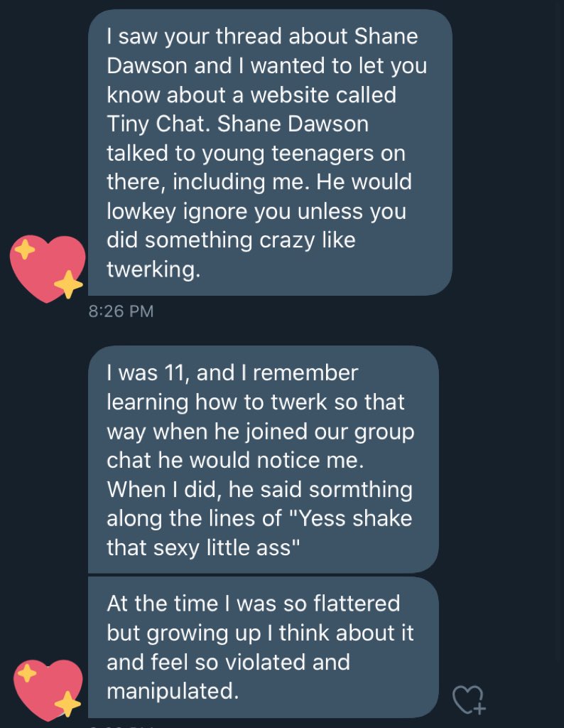Select the message starting "I saw your thread"
The width and height of the screenshot is (564, 728).
269,152
